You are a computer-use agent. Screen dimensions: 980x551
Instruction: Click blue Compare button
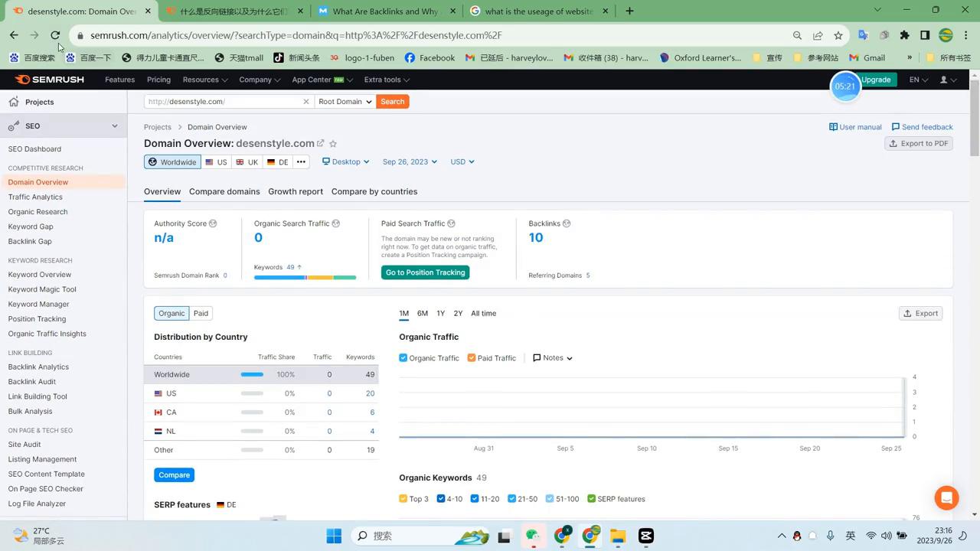point(174,475)
